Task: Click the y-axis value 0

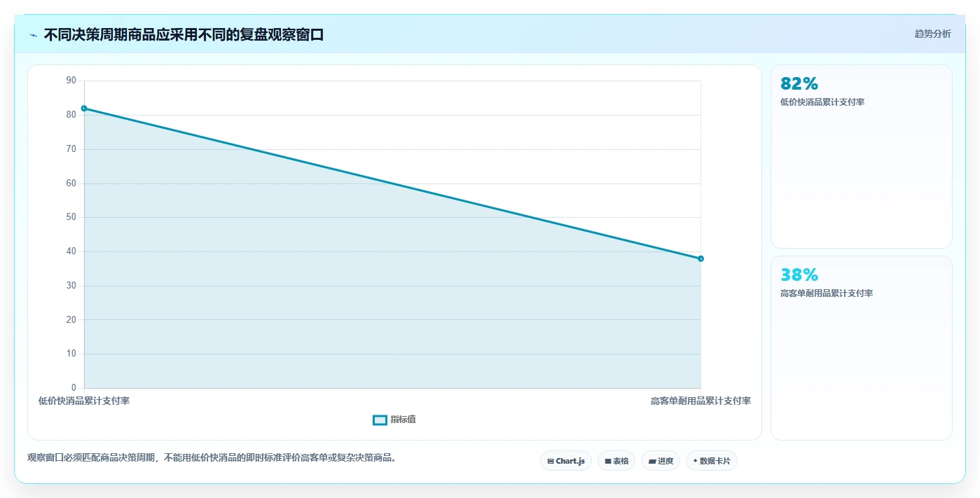Action: 74,388
